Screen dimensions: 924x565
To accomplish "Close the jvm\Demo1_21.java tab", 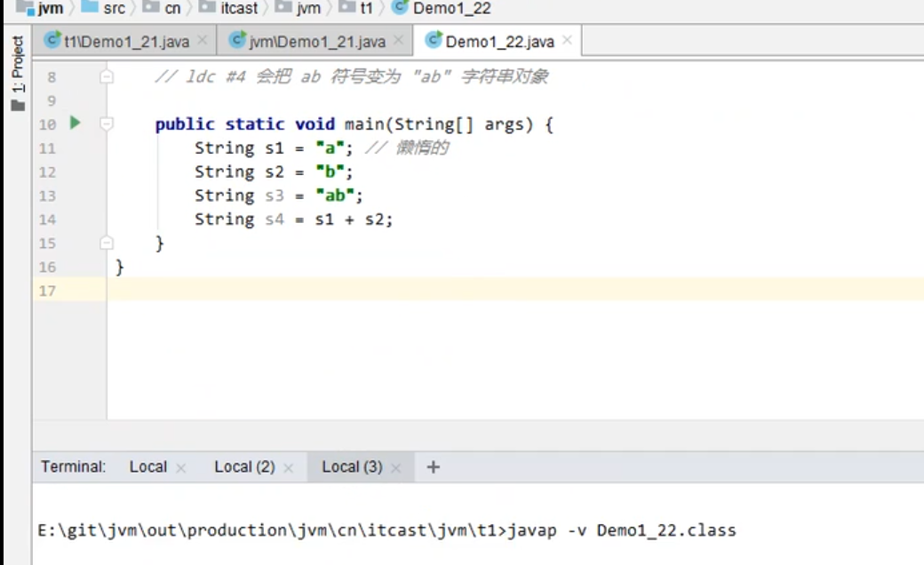I will tap(398, 40).
